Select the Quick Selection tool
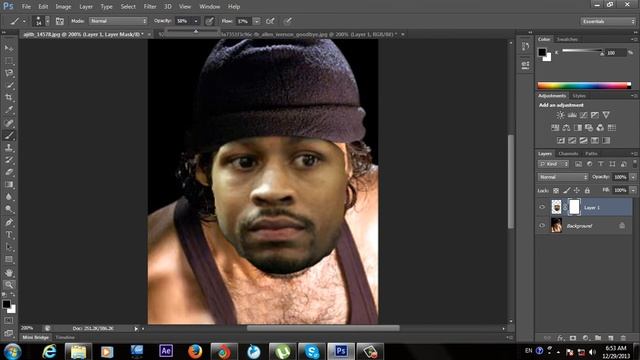 pos(9,86)
